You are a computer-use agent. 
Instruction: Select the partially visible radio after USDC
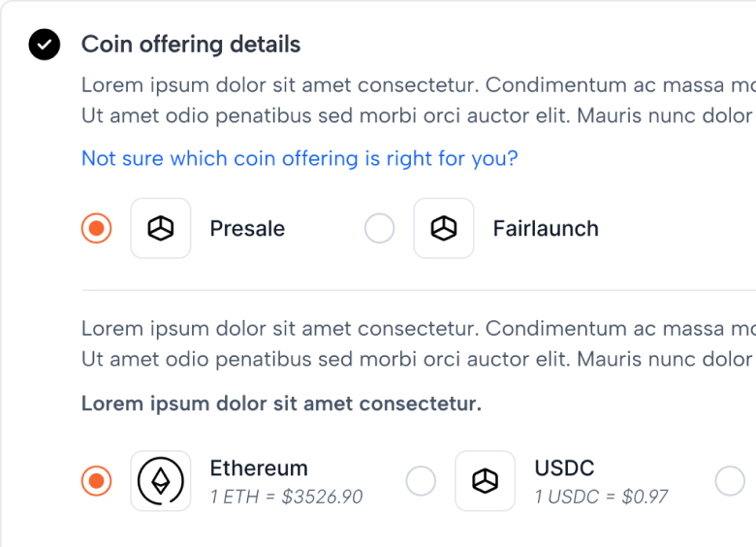[x=730, y=481]
